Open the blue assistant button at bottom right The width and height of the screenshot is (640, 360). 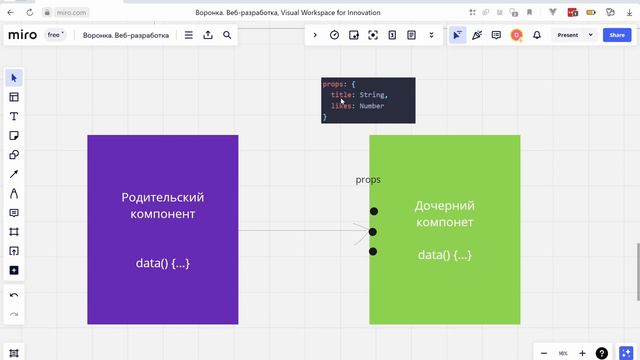[626, 353]
